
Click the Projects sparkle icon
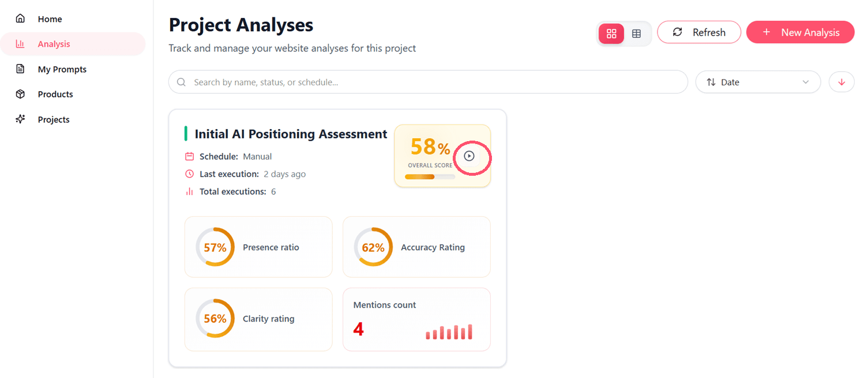coord(20,119)
